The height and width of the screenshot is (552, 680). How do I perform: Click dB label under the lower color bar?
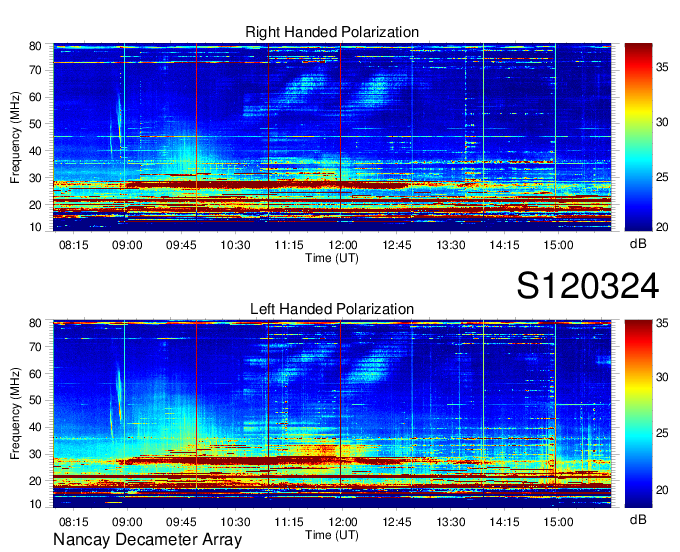[x=638, y=519]
